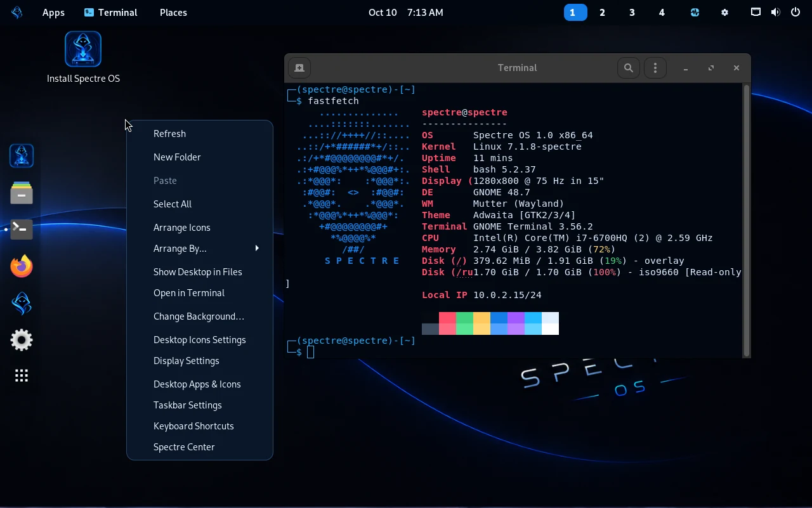Open the Apps menu in top bar
This screenshot has width=812, height=508.
(53, 12)
